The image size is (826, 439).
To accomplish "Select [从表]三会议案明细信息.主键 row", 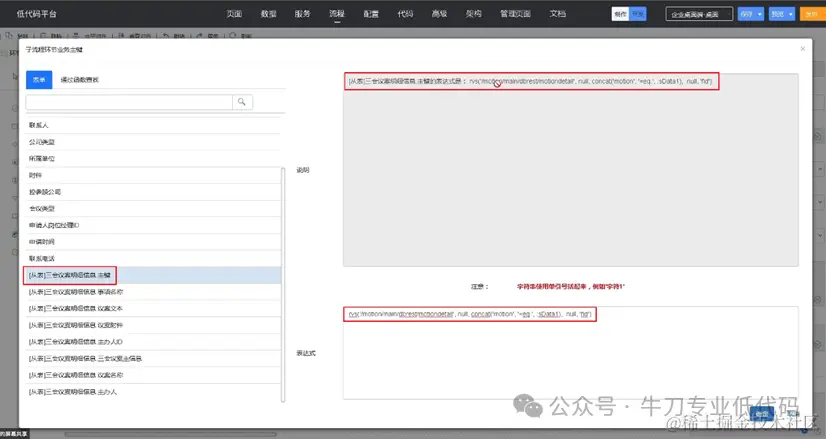I will [x=153, y=275].
